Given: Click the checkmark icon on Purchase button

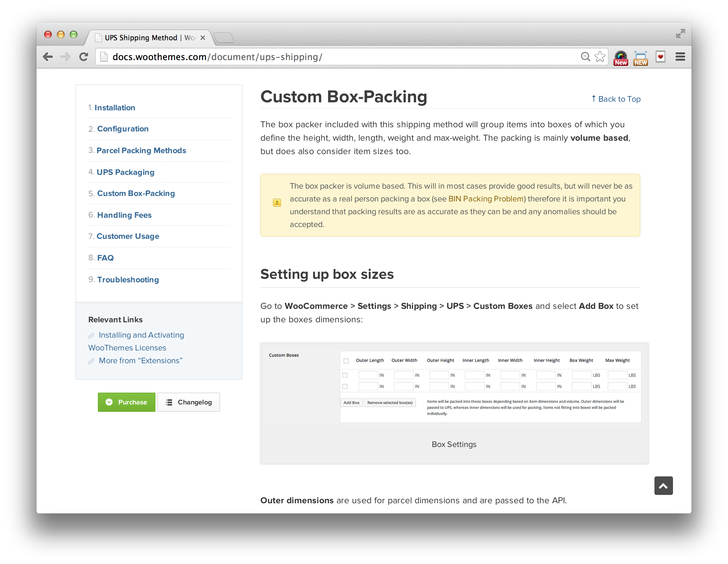Looking at the screenshot, I should pyautogui.click(x=109, y=402).
